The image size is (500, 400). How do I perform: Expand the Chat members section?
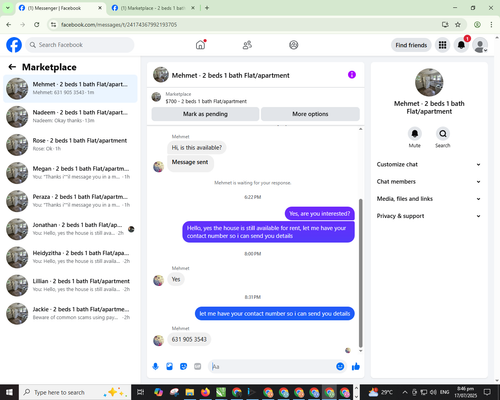click(x=429, y=182)
